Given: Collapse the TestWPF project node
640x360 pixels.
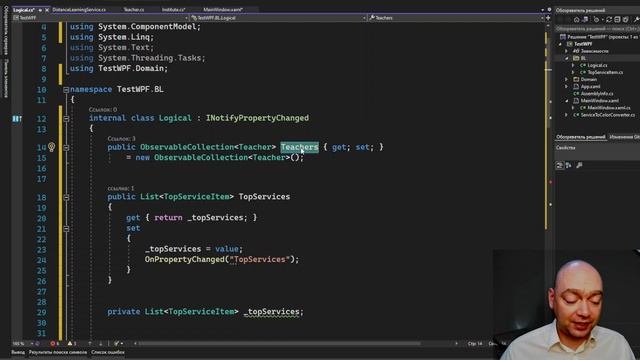Looking at the screenshot, I should pos(560,44).
